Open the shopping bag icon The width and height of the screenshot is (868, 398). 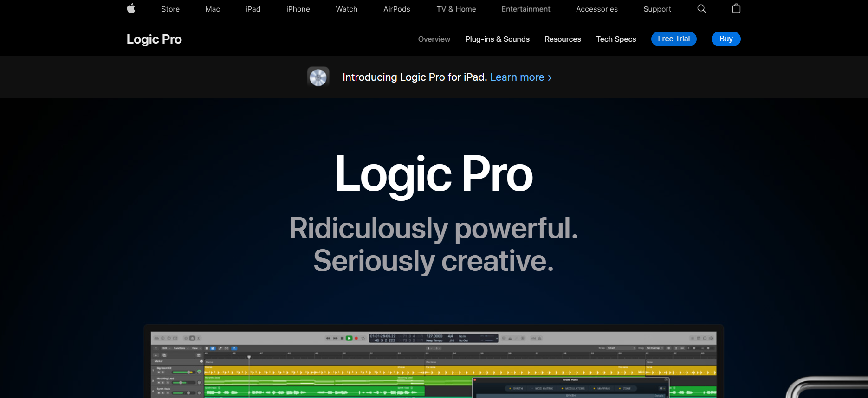click(736, 8)
